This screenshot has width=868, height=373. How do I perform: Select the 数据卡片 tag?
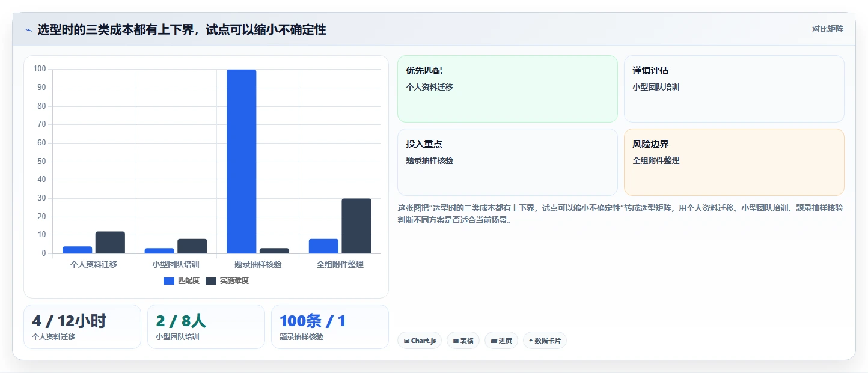click(545, 341)
